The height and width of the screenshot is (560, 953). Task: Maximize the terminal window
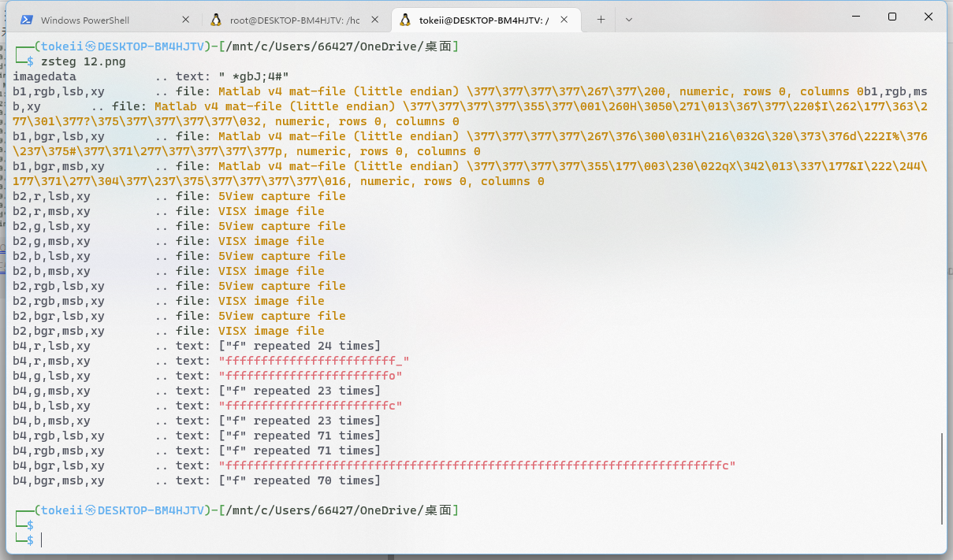(x=892, y=17)
